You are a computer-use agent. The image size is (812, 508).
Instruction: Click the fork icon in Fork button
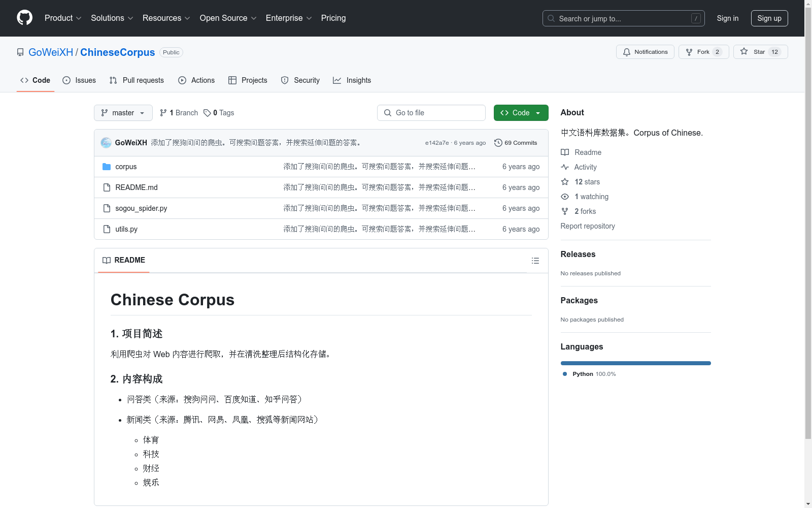click(x=689, y=52)
